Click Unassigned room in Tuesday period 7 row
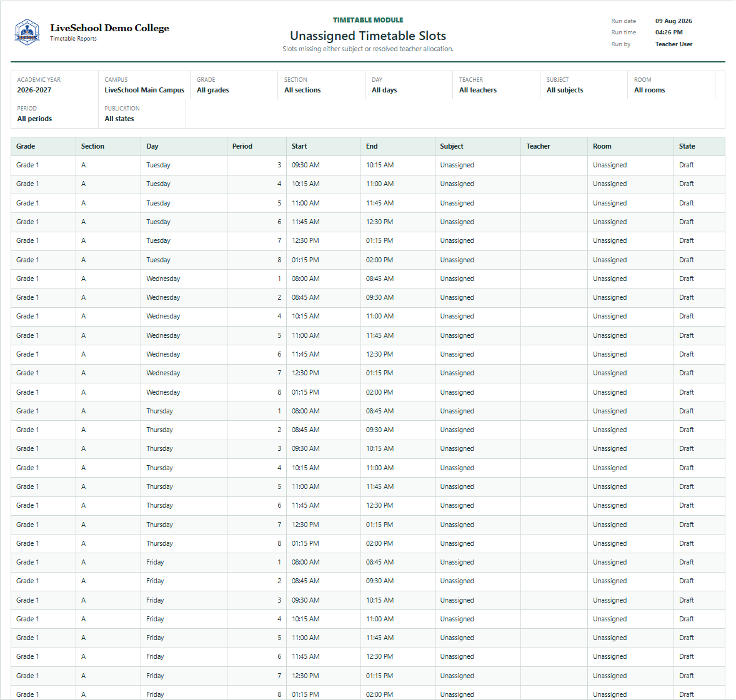The height and width of the screenshot is (700, 736). click(x=610, y=240)
